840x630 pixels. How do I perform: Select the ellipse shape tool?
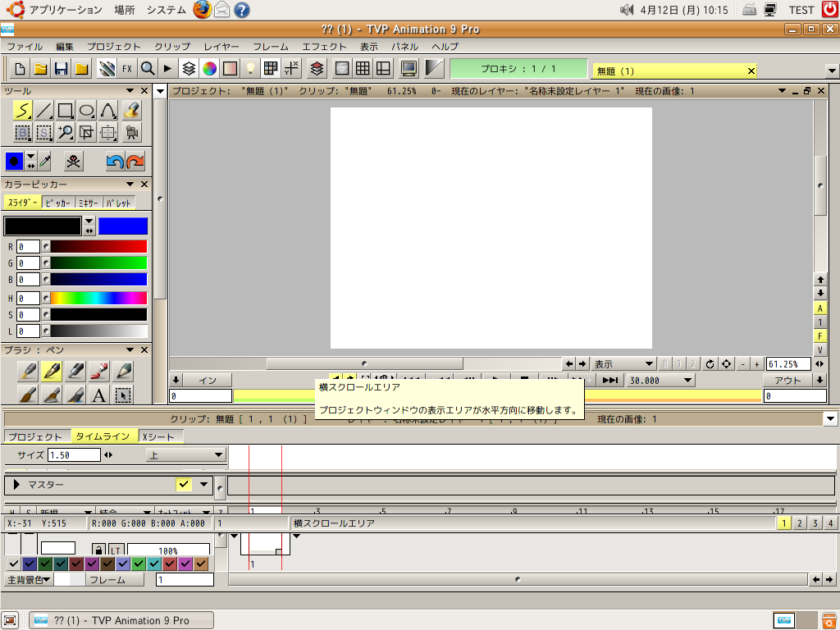87,111
